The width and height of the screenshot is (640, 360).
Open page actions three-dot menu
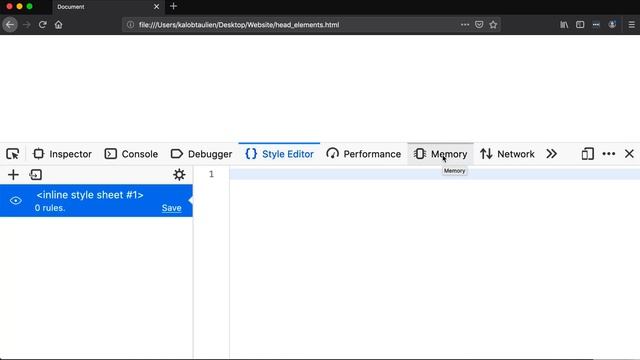pyautogui.click(x=465, y=24)
